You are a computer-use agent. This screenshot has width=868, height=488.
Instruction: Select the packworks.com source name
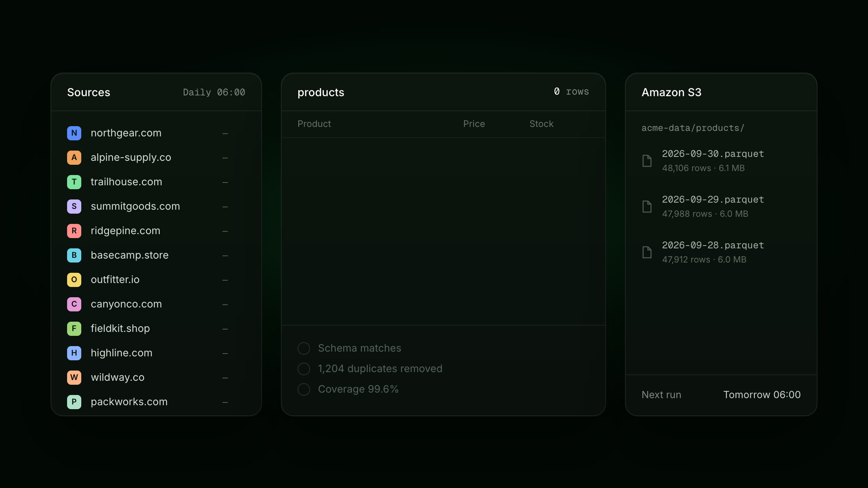coord(129,402)
